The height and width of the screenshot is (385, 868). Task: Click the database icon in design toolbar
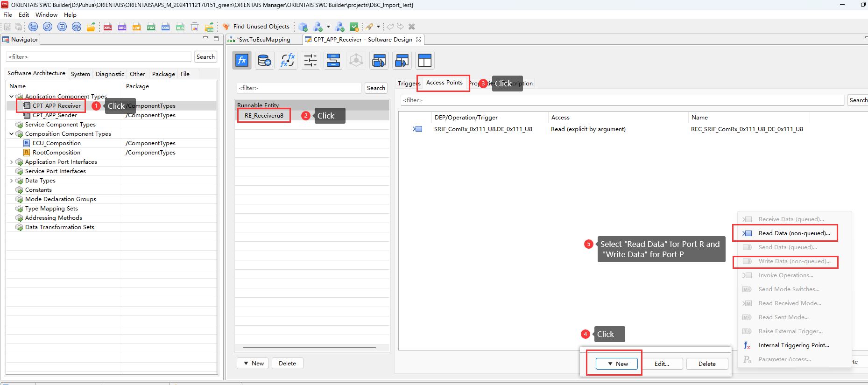pyautogui.click(x=264, y=60)
